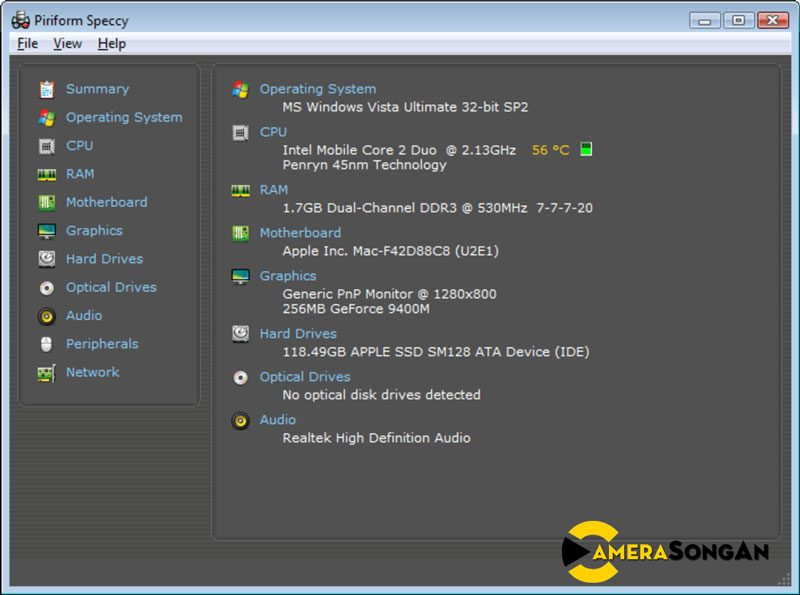
Task: Open the View menu
Action: coord(68,43)
